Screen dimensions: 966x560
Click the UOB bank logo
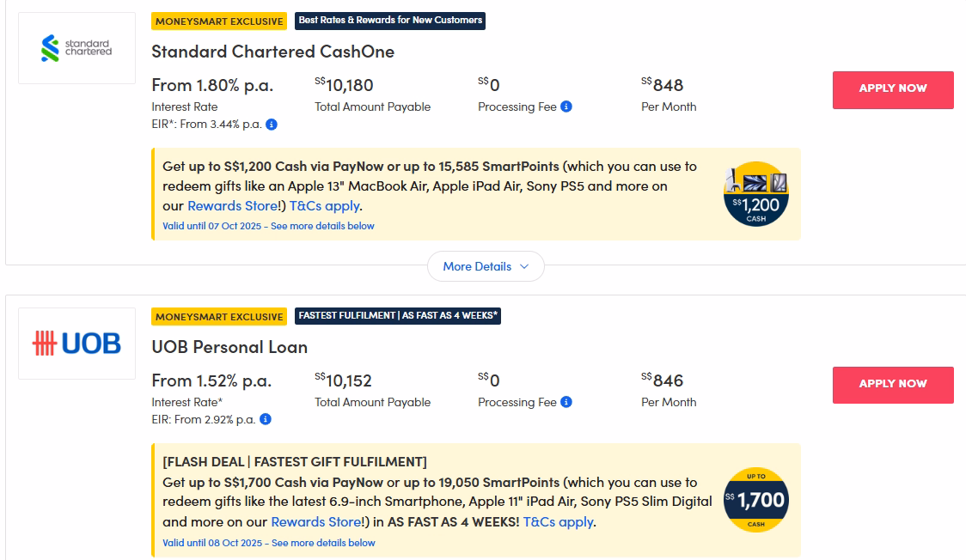point(76,344)
